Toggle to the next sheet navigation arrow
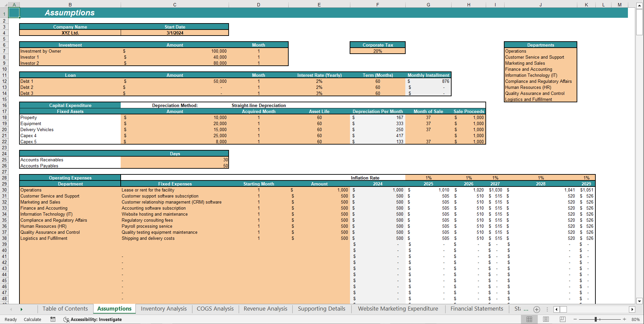Image resolution: width=644 pixels, height=324 pixels. (21, 309)
